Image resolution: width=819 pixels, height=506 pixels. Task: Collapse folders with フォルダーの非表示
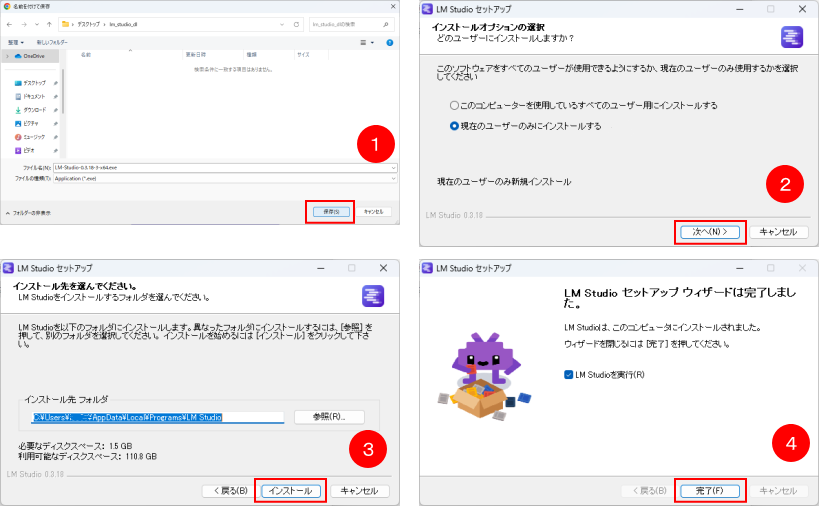[x=28, y=213]
